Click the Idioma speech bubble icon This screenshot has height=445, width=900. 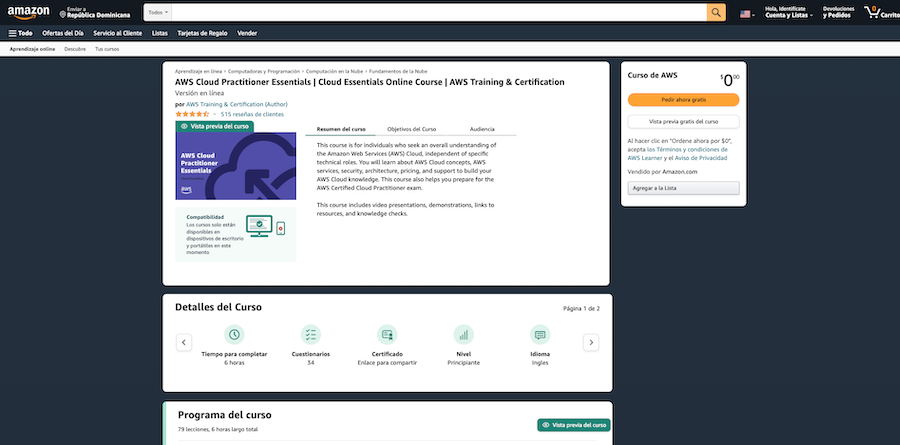(540, 334)
